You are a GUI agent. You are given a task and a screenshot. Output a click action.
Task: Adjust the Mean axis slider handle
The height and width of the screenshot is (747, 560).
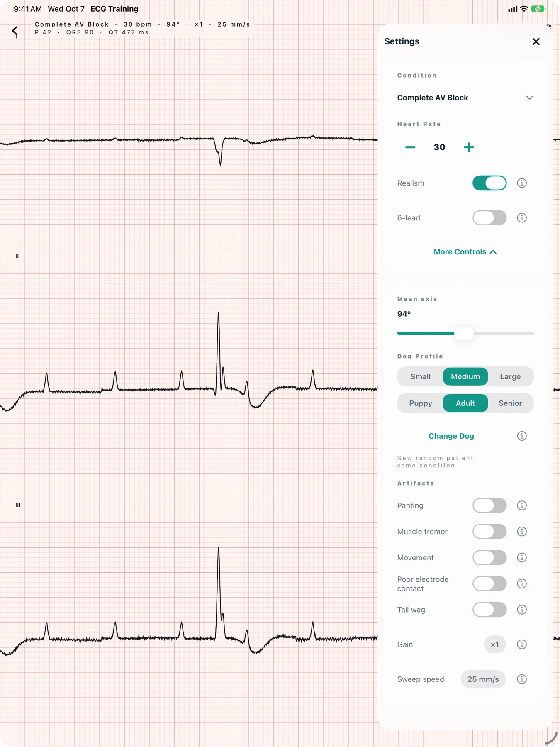(x=464, y=333)
